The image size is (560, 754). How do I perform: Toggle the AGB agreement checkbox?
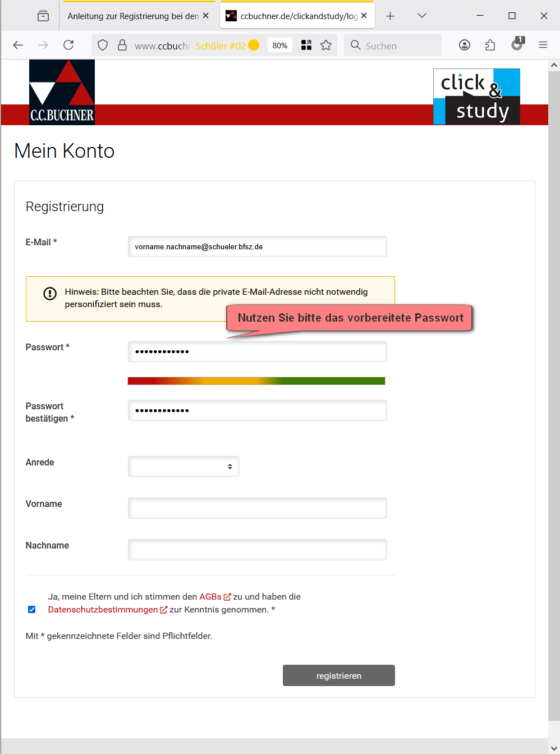point(32,610)
